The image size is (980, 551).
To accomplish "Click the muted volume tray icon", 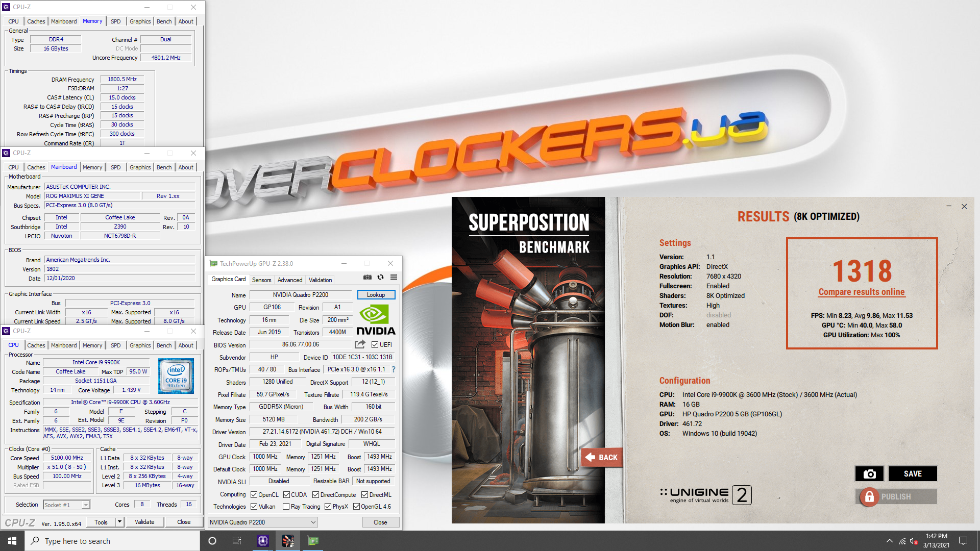I will click(x=914, y=541).
